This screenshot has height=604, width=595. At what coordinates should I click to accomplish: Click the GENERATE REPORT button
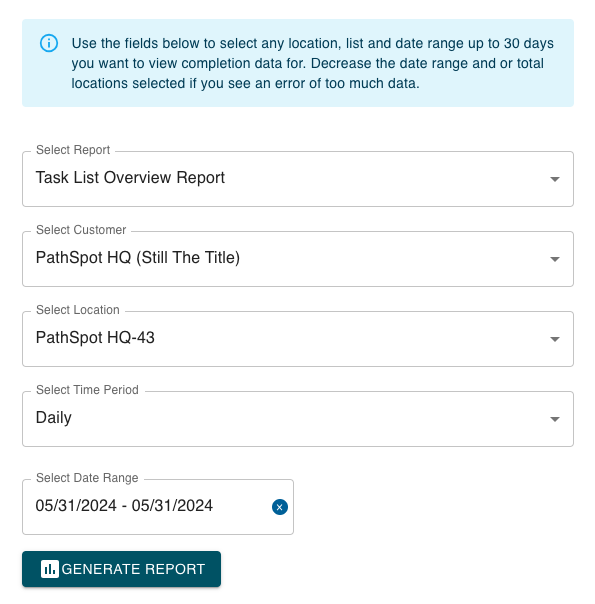click(x=121, y=569)
